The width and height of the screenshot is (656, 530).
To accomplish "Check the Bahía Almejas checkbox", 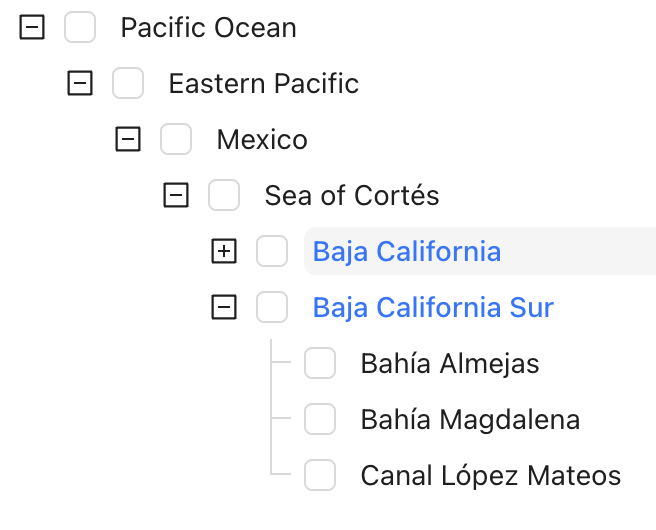I will click(320, 364).
